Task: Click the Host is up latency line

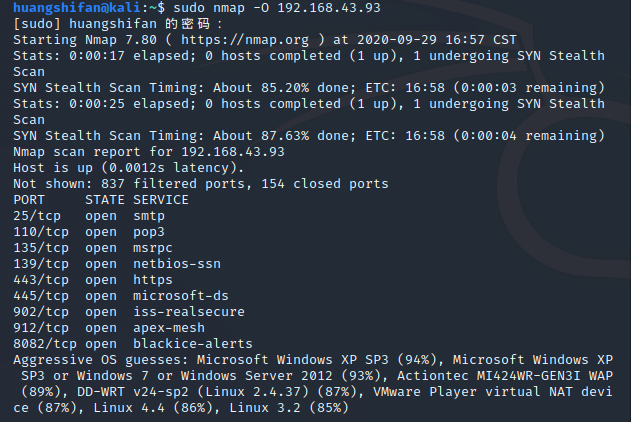Action: point(129,168)
